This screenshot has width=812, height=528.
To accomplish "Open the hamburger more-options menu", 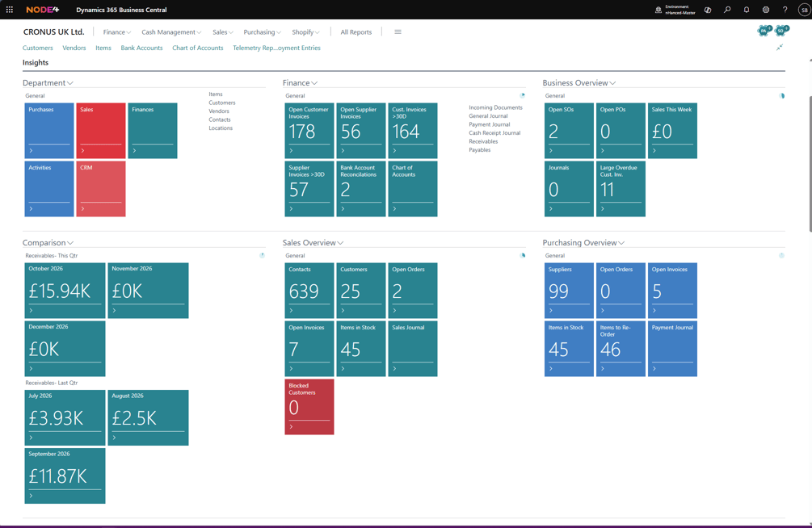I will [x=398, y=32].
